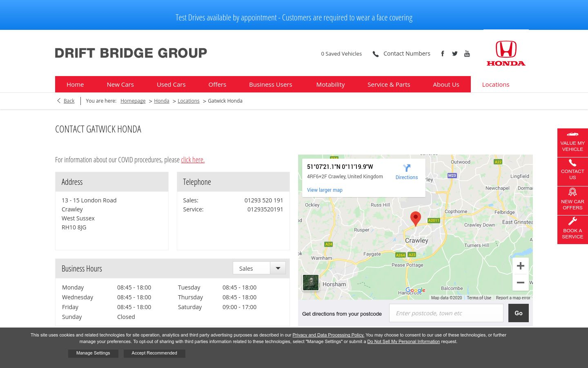
Task: Open the YouTube social icon
Action: point(467,54)
